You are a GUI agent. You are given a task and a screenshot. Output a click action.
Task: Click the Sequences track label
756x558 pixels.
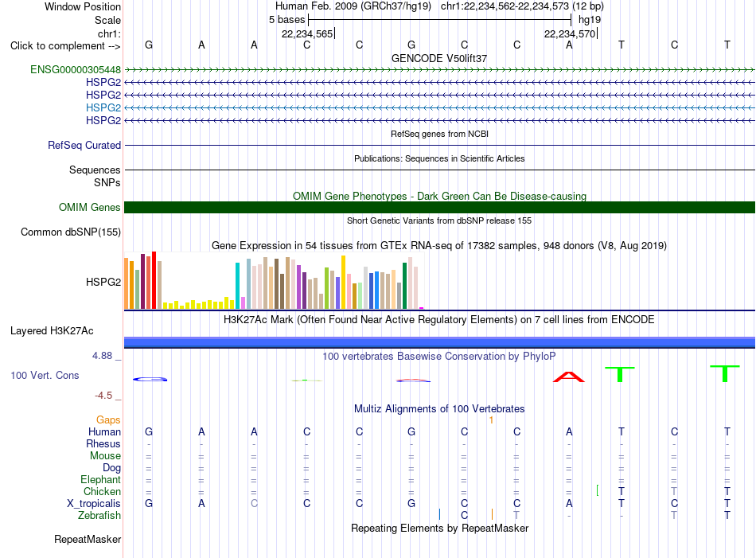pos(95,170)
